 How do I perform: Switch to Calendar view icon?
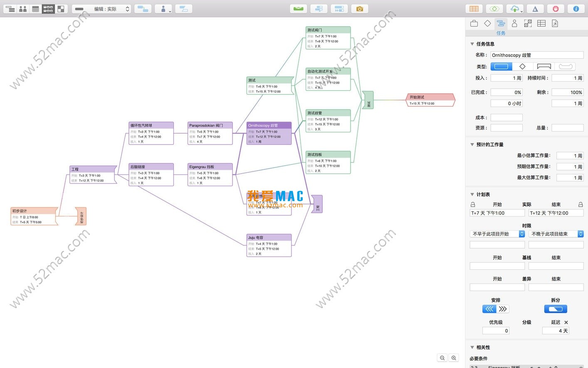[x=35, y=9]
